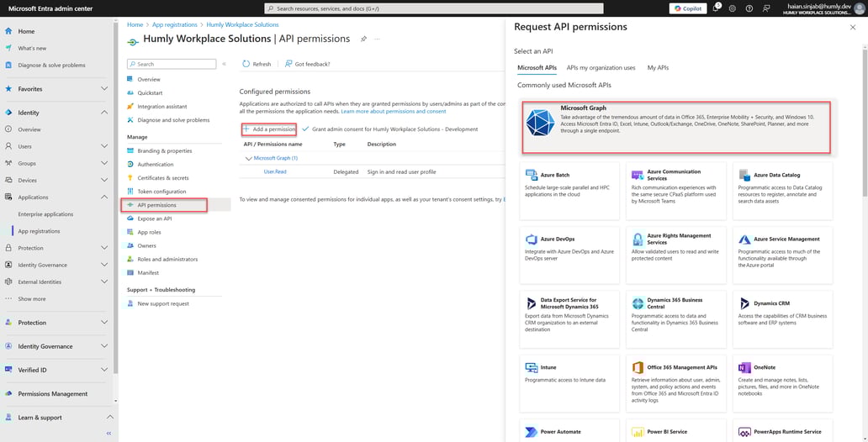Select the Intune API tile icon

click(x=531, y=368)
